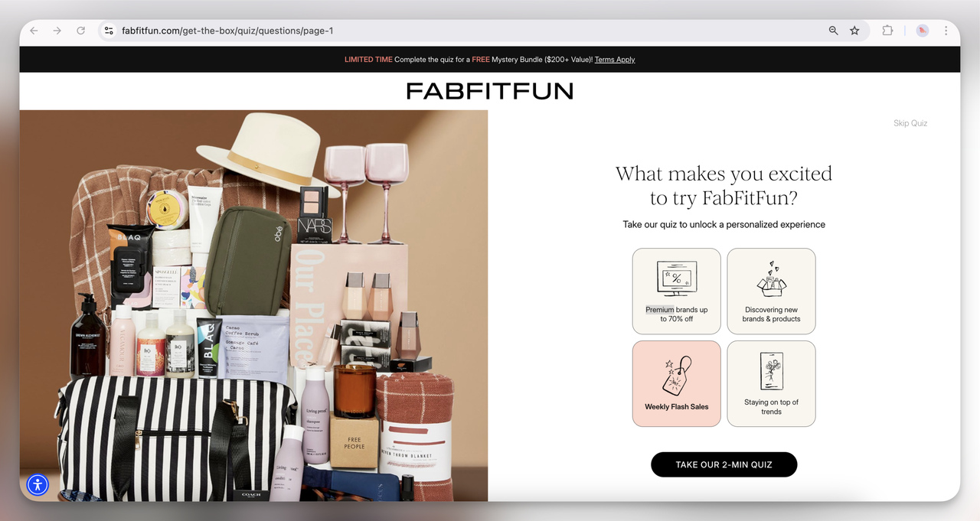The height and width of the screenshot is (521, 980).
Task: Deselect the Weekly Flash Sales card
Action: tap(677, 383)
